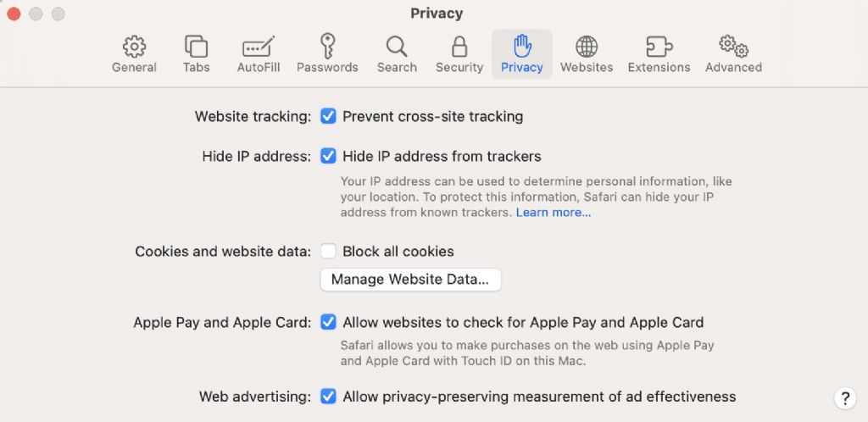The image size is (868, 422).
Task: Close the Privacy preferences window
Action: tap(14, 14)
